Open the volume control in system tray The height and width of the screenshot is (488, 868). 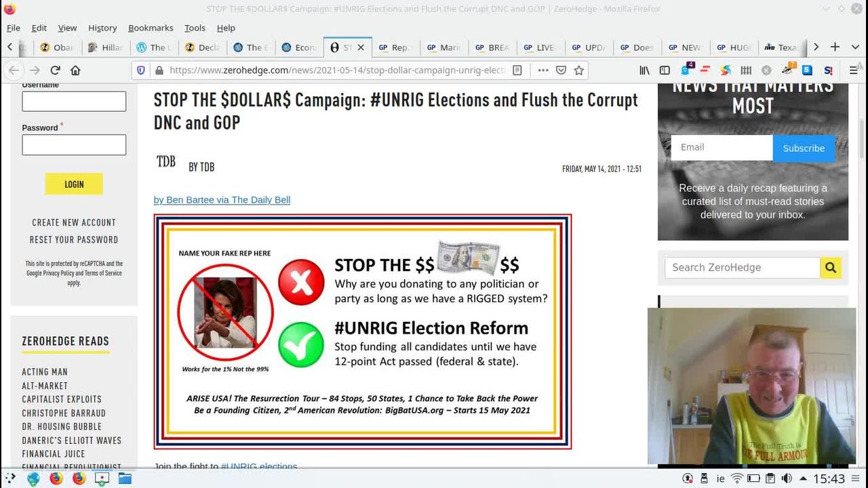click(787, 479)
